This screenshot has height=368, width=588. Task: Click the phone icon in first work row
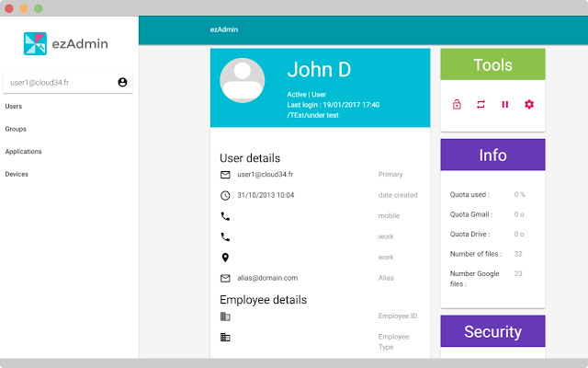[225, 237]
